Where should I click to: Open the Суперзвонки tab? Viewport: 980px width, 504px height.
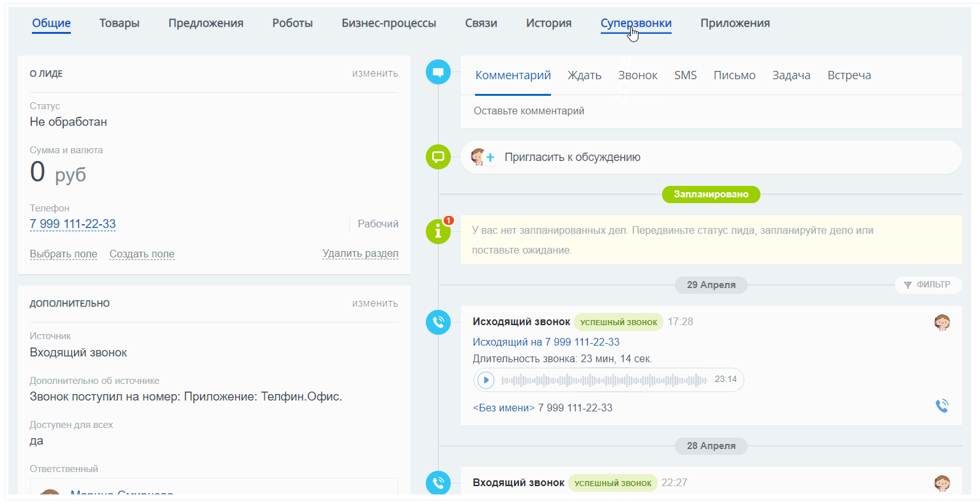click(x=636, y=24)
